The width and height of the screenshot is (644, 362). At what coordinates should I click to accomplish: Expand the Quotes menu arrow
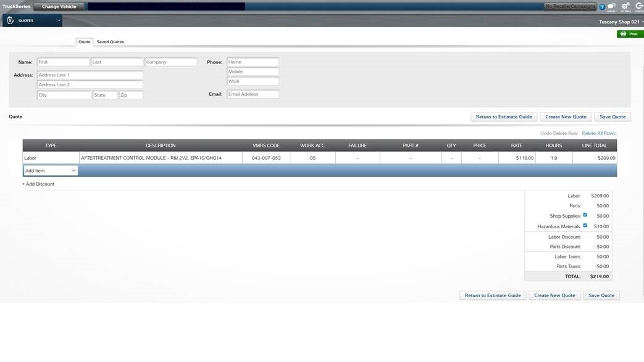point(58,19)
